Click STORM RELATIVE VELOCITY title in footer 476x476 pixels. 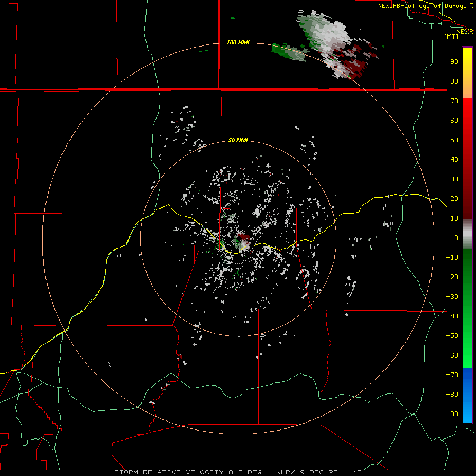(169, 472)
